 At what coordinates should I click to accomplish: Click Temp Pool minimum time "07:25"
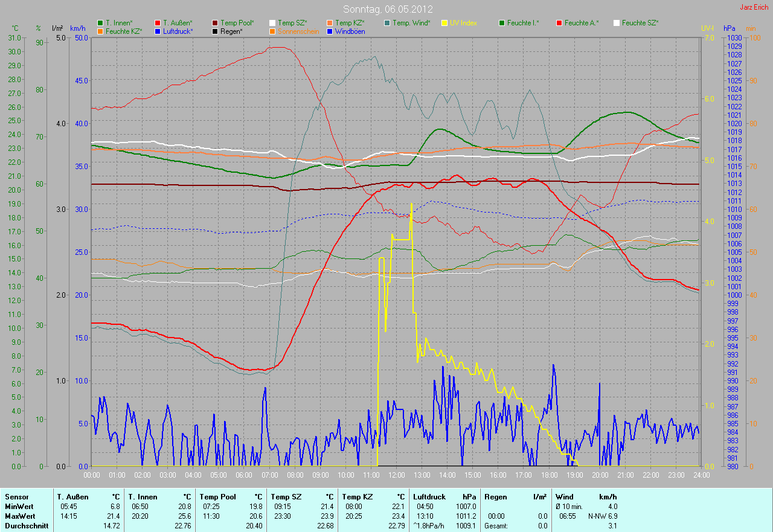click(211, 507)
